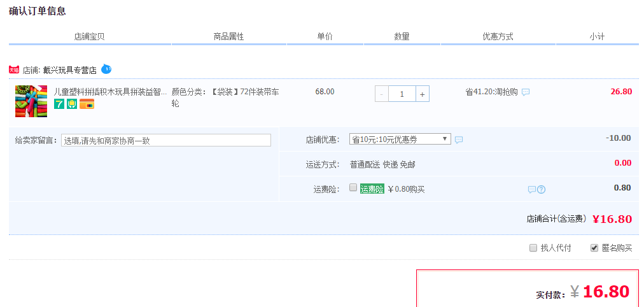Open the building blocks product thumbnail
Image resolution: width=644 pixels, height=307 pixels.
(x=31, y=101)
